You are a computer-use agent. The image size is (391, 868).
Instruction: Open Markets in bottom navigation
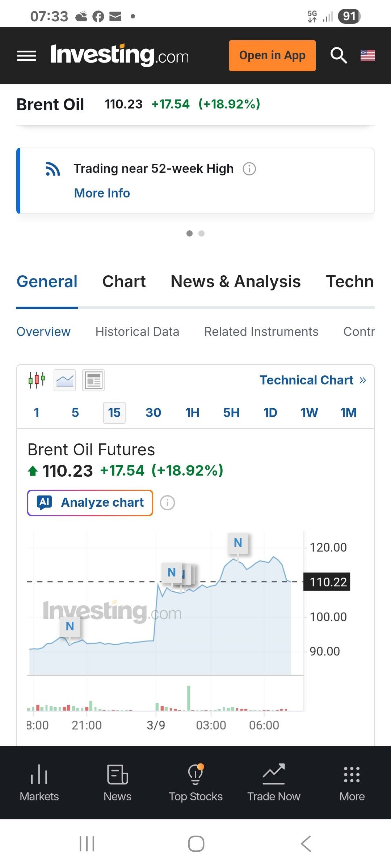click(39, 783)
